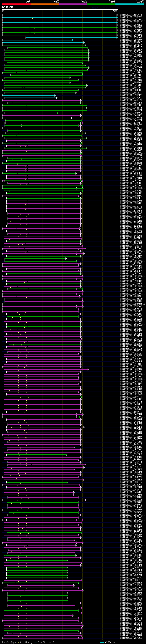This screenshot has height=644, width=146.
Task: Select hit UniRef100_Q8R7X4
Action: (x=131, y=500)
